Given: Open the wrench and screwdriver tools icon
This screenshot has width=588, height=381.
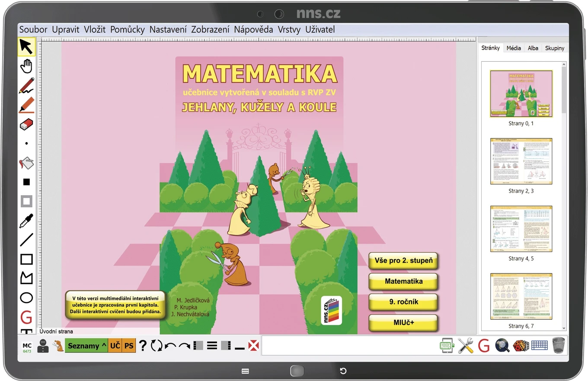Looking at the screenshot, I should (x=466, y=346).
